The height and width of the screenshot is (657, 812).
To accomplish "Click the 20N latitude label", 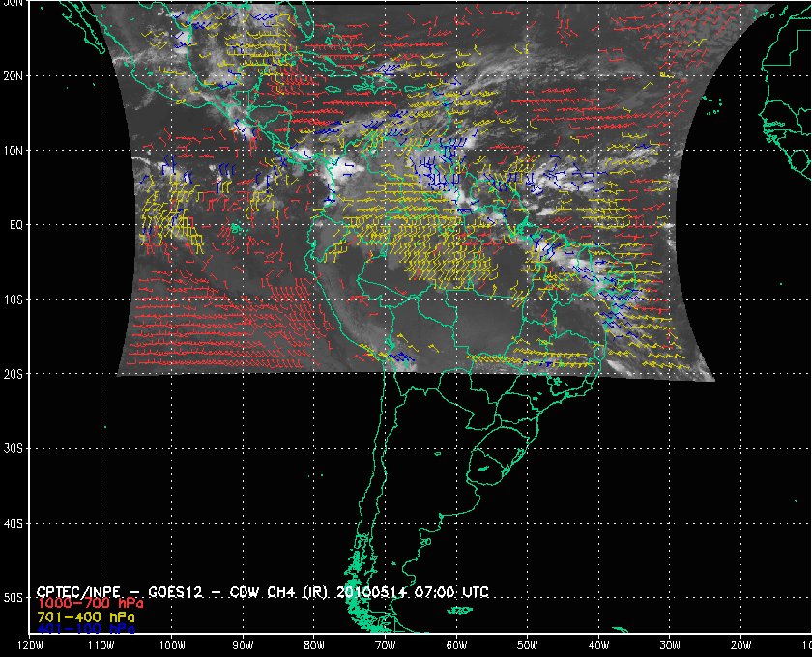I will pos(13,75).
